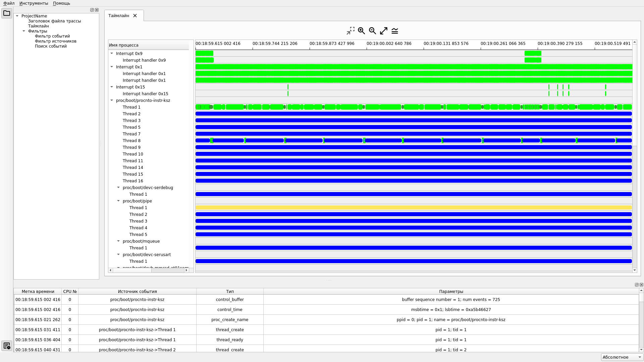This screenshot has height=362, width=644.
Task: Click the fit-to-full-range diagonal arrows icon
Action: 383,31
